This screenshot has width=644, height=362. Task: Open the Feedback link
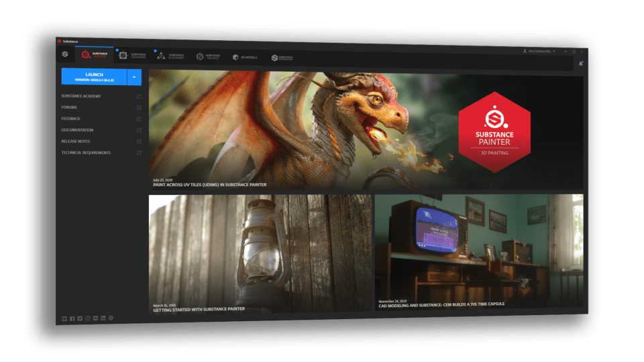70,119
